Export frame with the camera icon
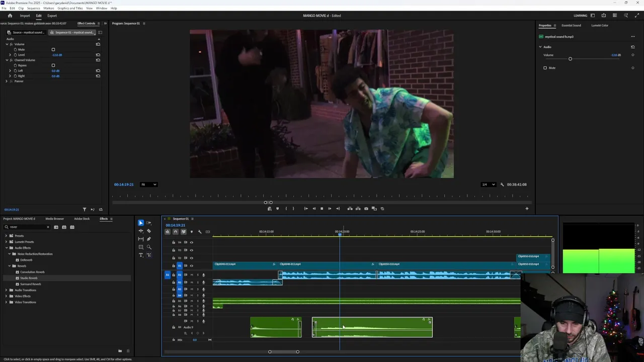The width and height of the screenshot is (644, 362). click(x=366, y=209)
